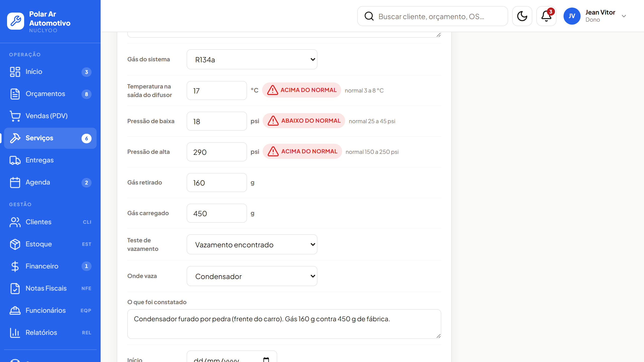The height and width of the screenshot is (362, 644).
Task: Open the Início date picker calendar icon
Action: (266, 359)
